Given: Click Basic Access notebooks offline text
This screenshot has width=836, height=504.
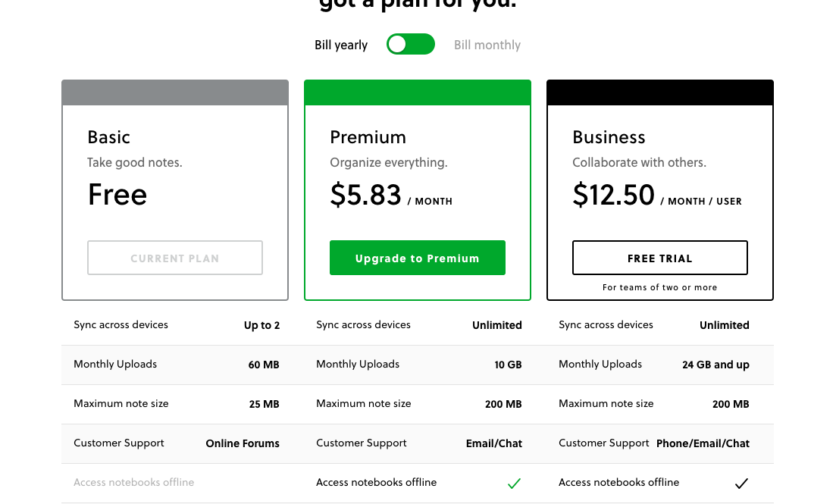Looking at the screenshot, I should coord(134,483).
